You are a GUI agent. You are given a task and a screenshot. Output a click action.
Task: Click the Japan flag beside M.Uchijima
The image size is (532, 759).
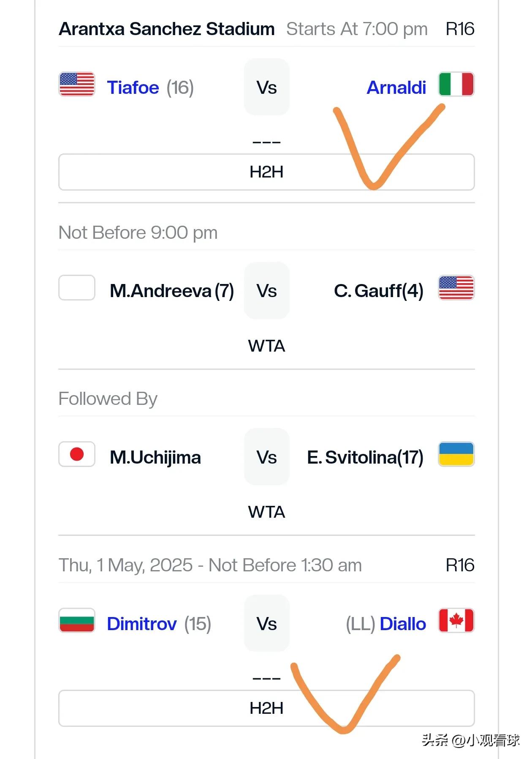[x=77, y=454]
